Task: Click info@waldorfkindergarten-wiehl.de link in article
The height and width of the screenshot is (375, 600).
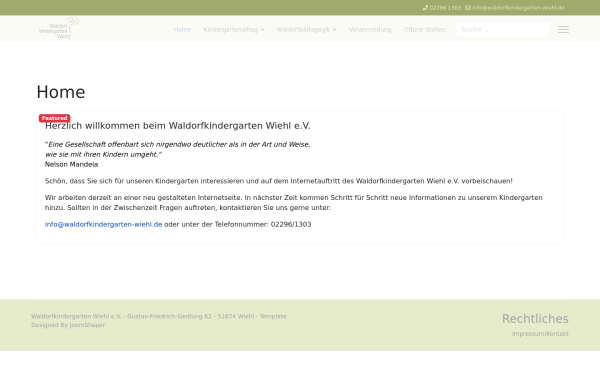Action: (103, 224)
